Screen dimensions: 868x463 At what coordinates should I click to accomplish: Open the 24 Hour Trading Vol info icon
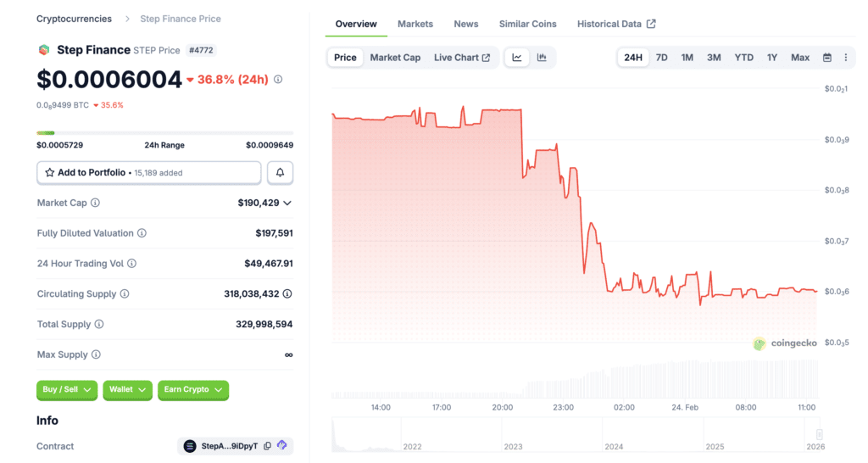tap(131, 264)
